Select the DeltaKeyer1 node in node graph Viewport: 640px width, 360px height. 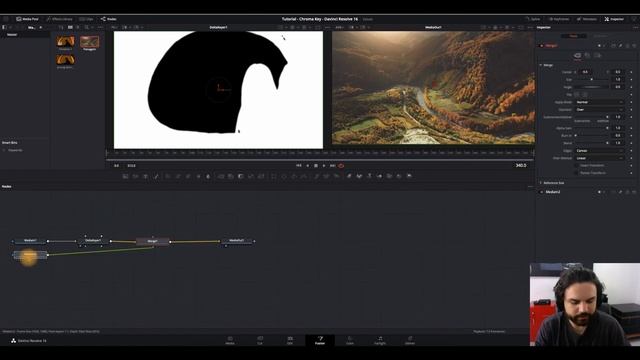93,241
